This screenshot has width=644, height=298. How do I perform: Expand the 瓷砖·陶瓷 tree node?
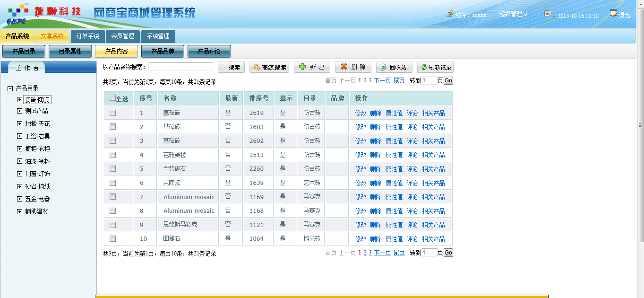pyautogui.click(x=19, y=100)
